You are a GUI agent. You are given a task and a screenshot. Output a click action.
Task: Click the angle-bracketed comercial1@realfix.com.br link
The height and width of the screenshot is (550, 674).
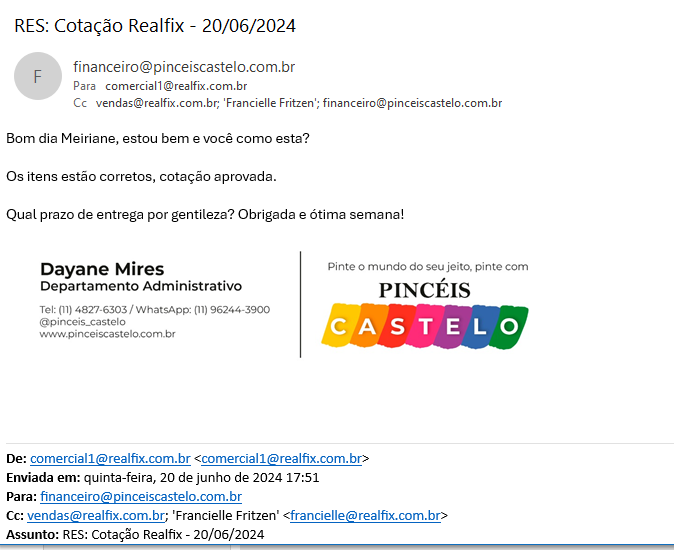pos(281,459)
